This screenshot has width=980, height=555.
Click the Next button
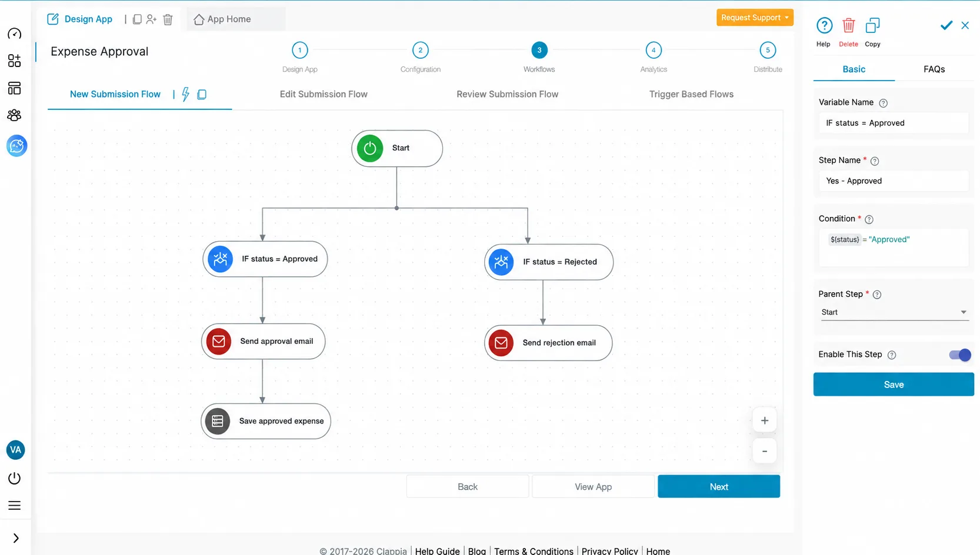[x=719, y=487]
